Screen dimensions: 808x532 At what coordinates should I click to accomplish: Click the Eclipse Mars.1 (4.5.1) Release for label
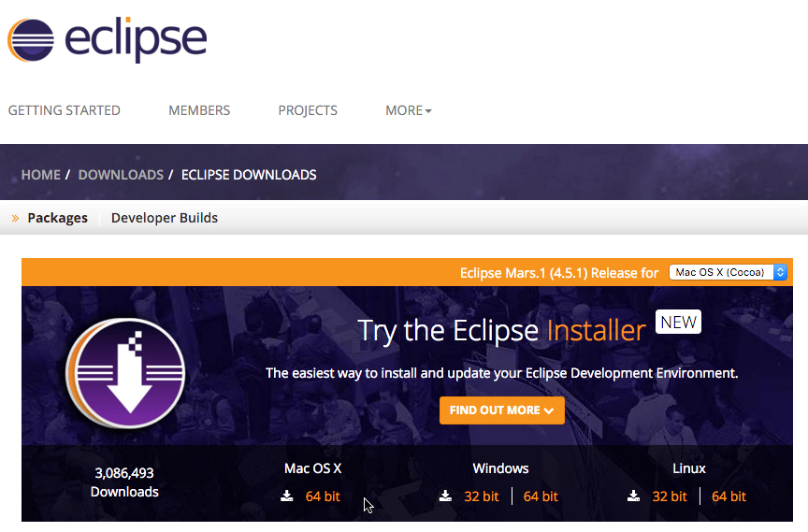point(559,272)
